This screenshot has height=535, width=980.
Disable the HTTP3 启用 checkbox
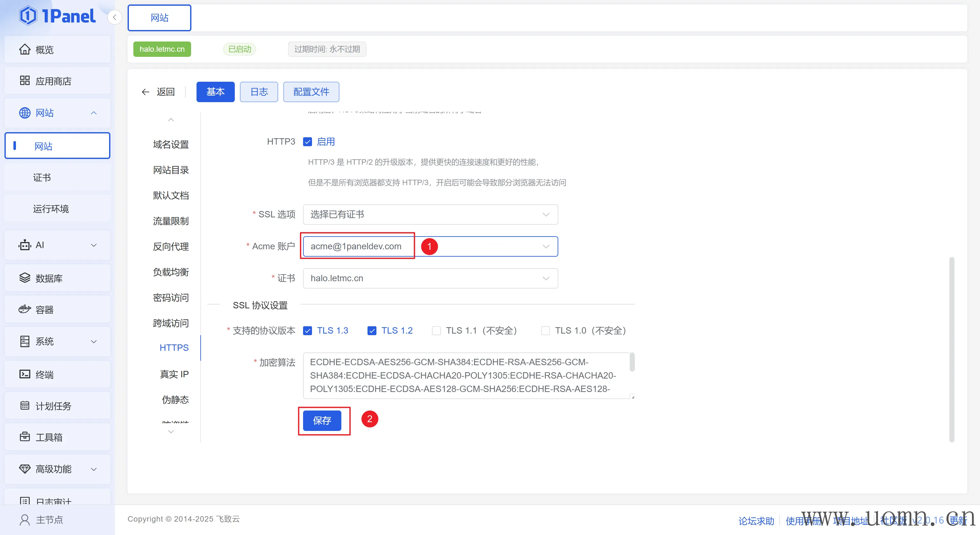click(308, 142)
